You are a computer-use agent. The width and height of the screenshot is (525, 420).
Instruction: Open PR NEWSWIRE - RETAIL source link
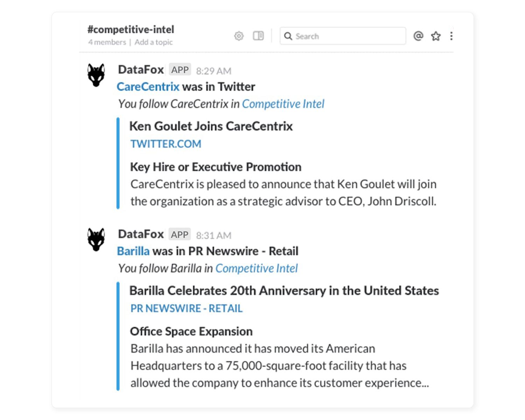pyautogui.click(x=187, y=308)
